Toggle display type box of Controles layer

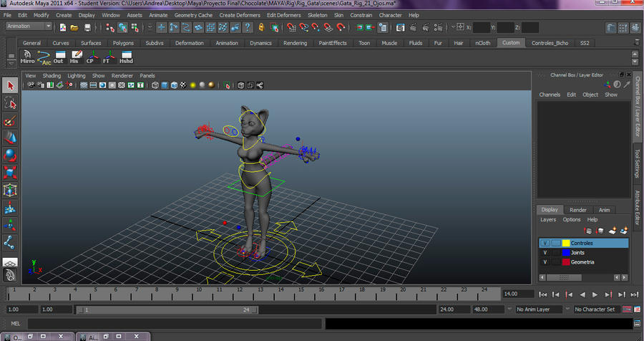[x=556, y=243]
